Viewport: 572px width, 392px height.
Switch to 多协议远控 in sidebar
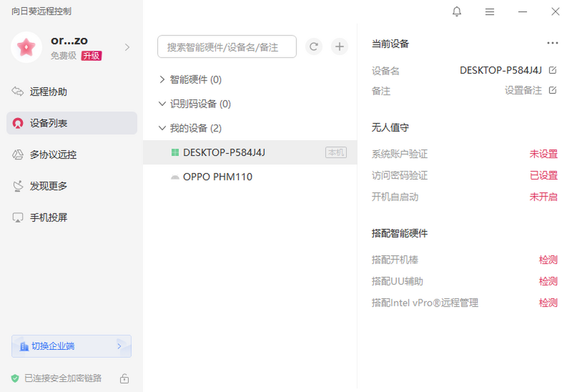point(53,155)
